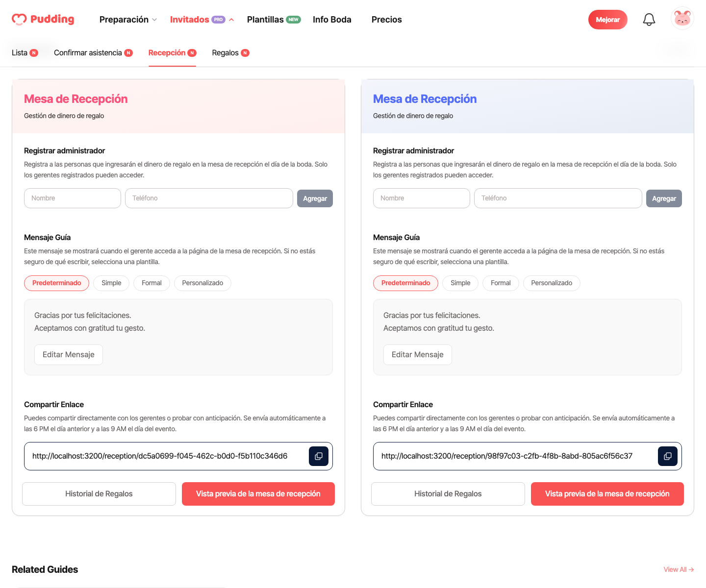
Task: Focus the Teléfono field in the pink card
Action: pyautogui.click(x=209, y=198)
